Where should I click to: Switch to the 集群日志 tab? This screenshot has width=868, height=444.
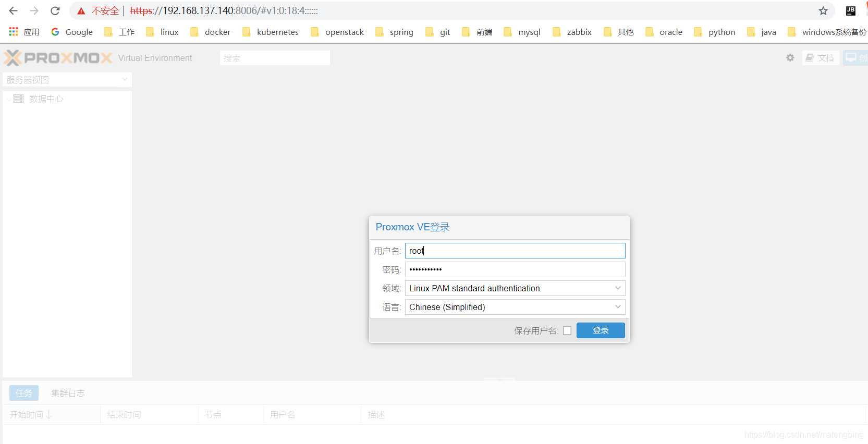point(68,393)
